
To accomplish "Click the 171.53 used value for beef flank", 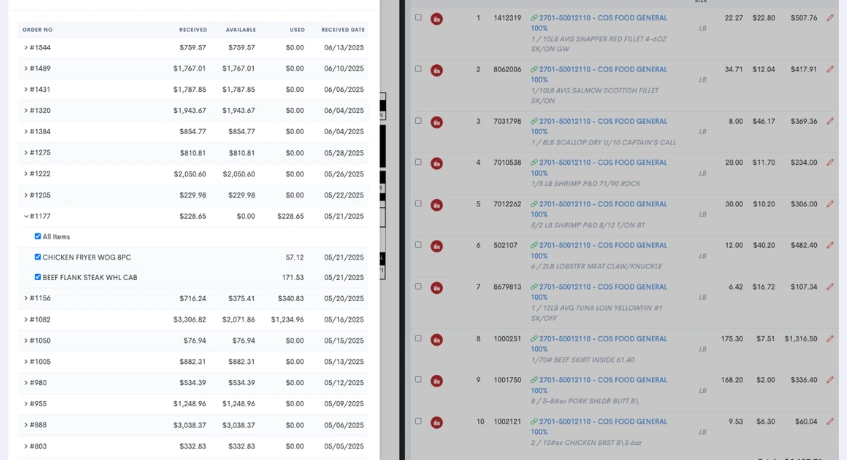I will click(293, 278).
